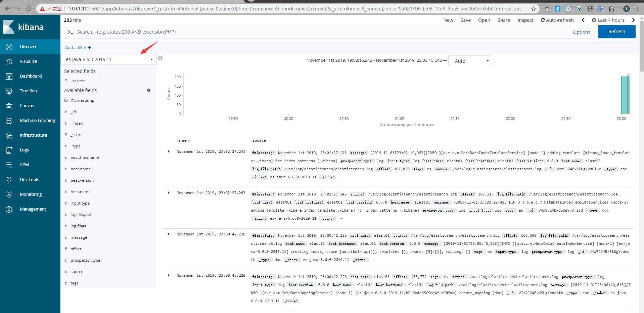Move time range backward with left chevron
The height and width of the screenshot is (313, 644).
[583, 20]
